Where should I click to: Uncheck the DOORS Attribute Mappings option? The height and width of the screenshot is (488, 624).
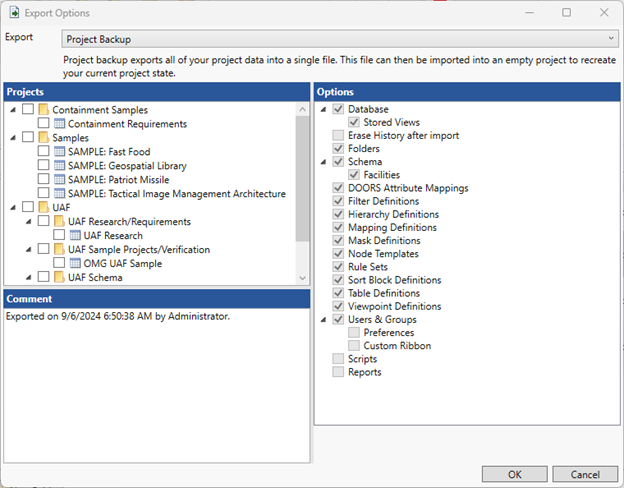click(x=338, y=188)
